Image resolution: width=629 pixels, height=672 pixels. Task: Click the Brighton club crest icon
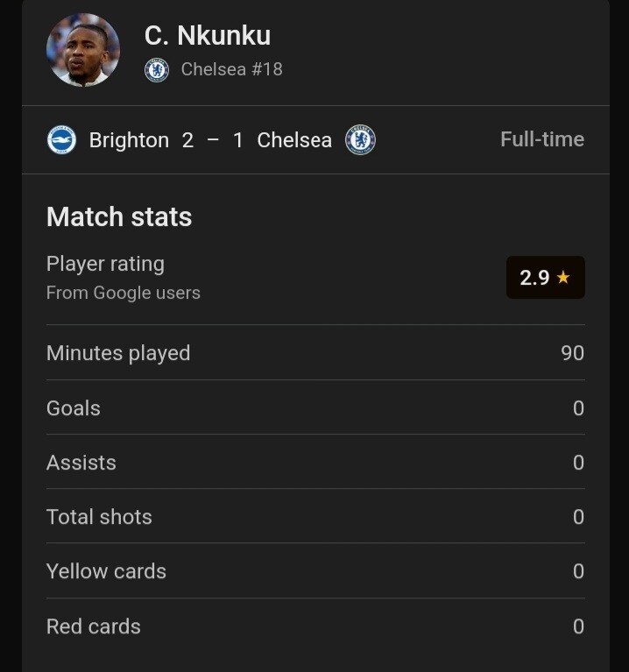tap(62, 140)
